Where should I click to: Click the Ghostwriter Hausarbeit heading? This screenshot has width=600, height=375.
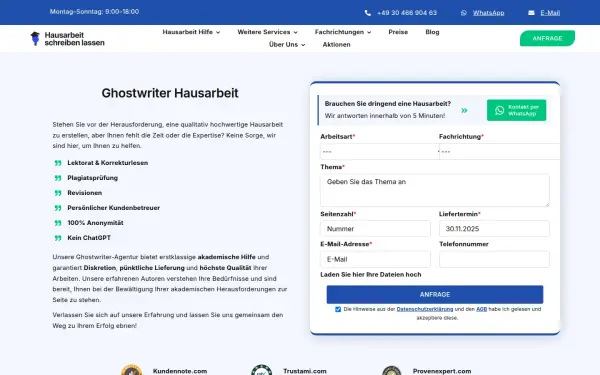pyautogui.click(x=170, y=93)
